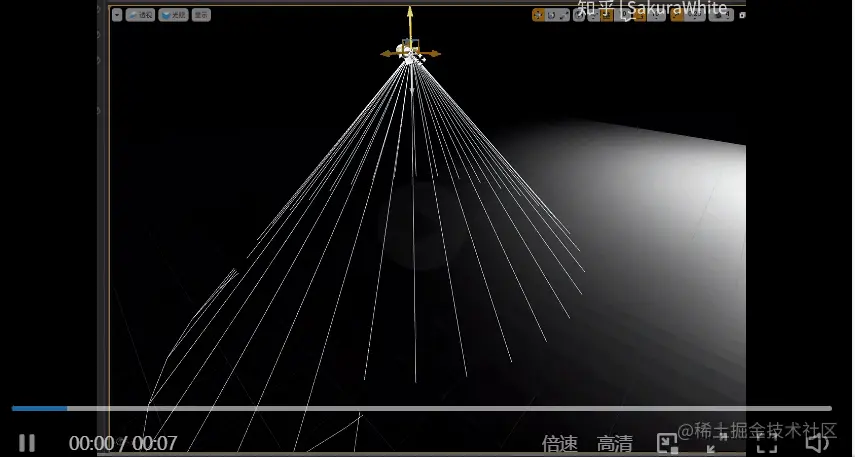Open the rotation snap angle dropdown
855x457 pixels.
[x=656, y=15]
